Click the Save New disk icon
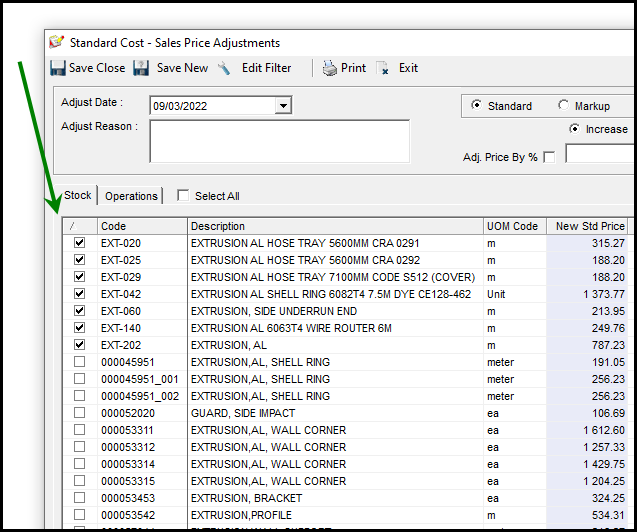 click(141, 68)
